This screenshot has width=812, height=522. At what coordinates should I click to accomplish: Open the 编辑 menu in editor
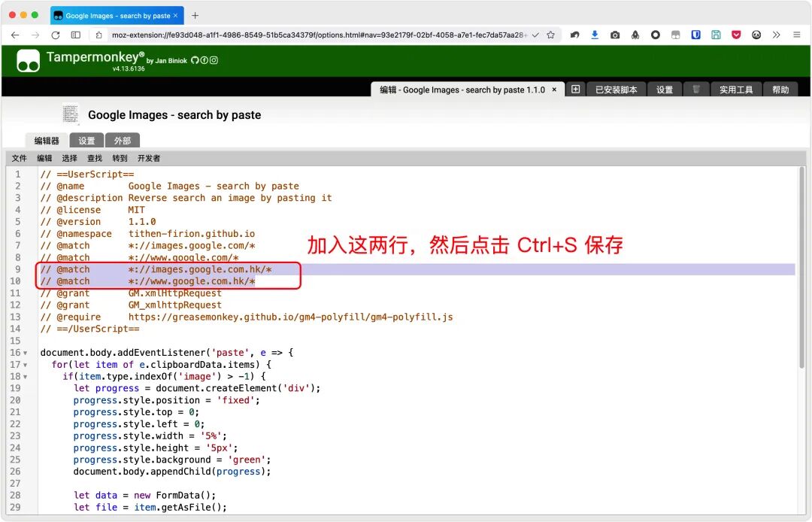[44, 159]
